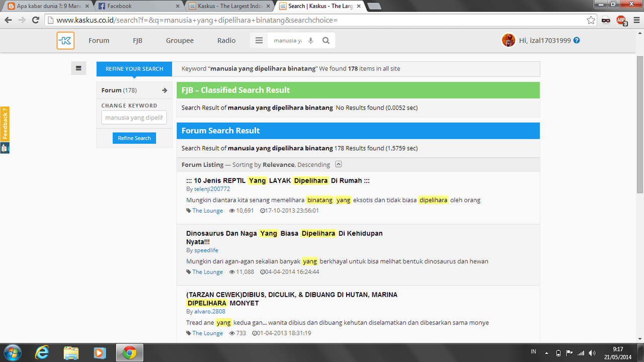This screenshot has height=362, width=644.
Task: Open the FJB menu item
Action: 137,41
